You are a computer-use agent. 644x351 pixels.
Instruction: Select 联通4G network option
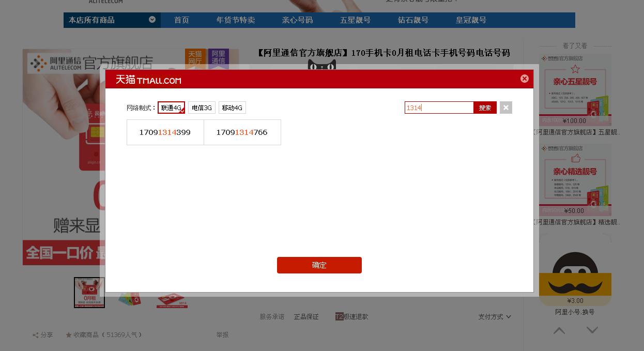(171, 108)
